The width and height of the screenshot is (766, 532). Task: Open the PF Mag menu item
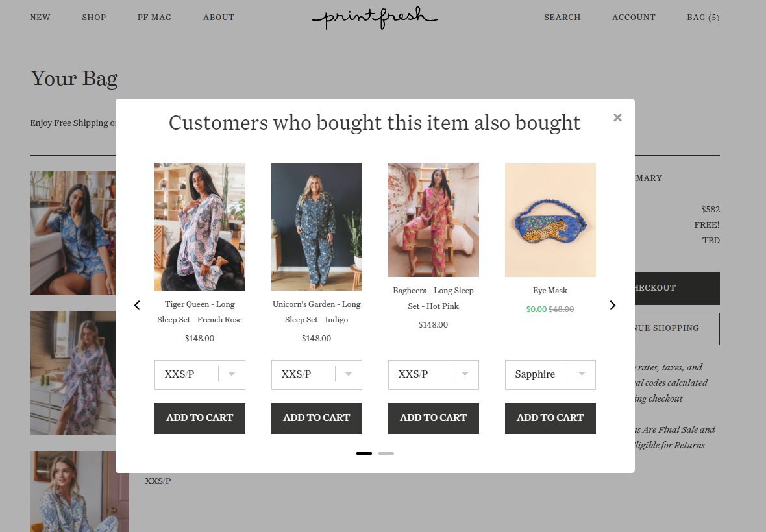(x=154, y=18)
